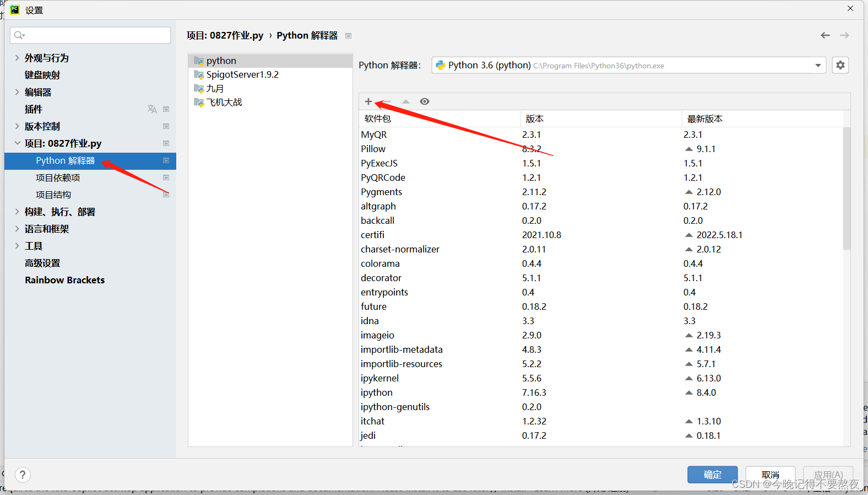This screenshot has width=868, height=495.
Task: Select the jedi package row
Action: (601, 435)
